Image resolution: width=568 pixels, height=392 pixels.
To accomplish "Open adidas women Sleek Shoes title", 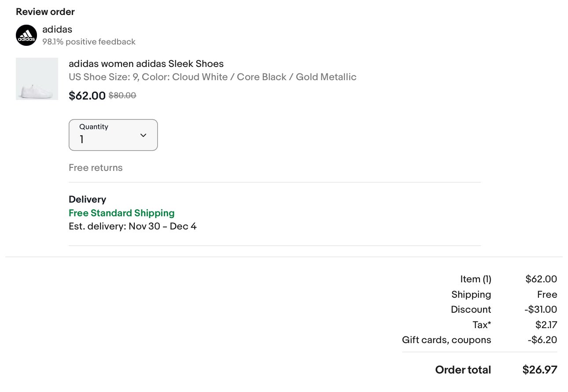I will (x=146, y=64).
